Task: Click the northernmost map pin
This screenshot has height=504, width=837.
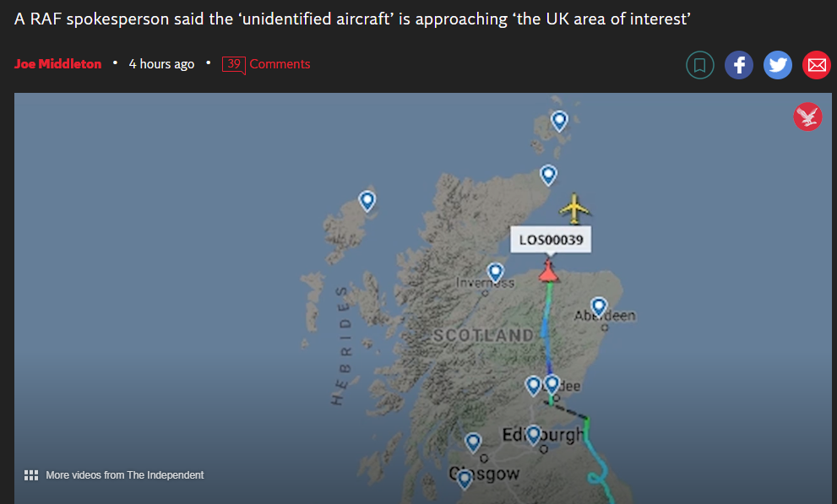Action: [559, 121]
